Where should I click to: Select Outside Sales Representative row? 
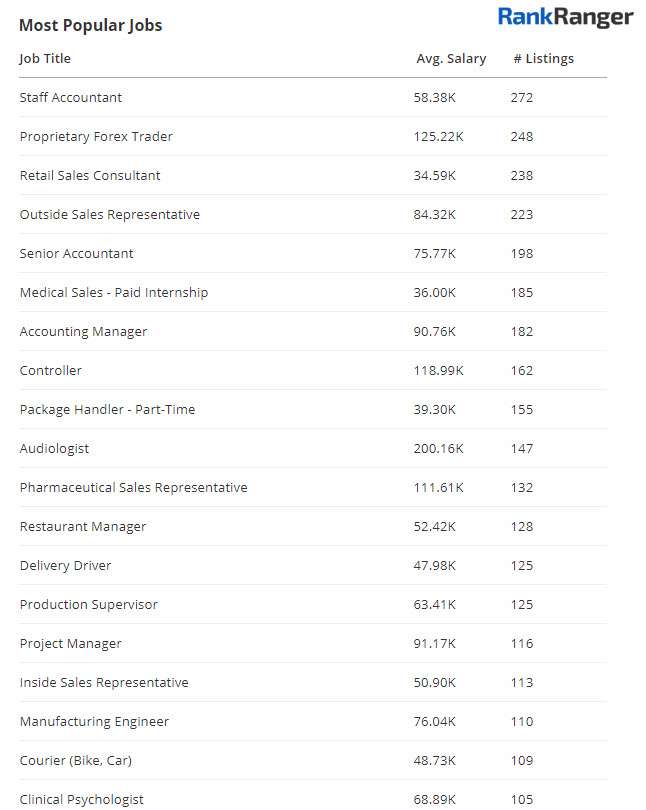[110, 214]
